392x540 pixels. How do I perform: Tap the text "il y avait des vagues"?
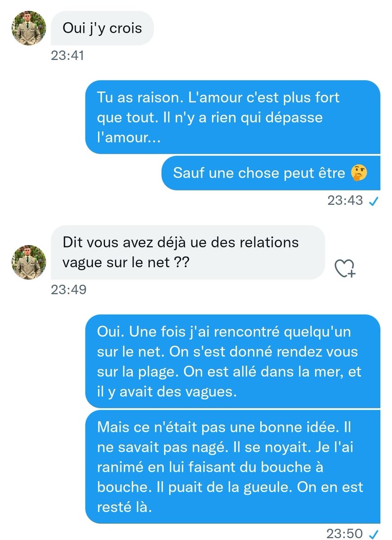pyautogui.click(x=166, y=391)
